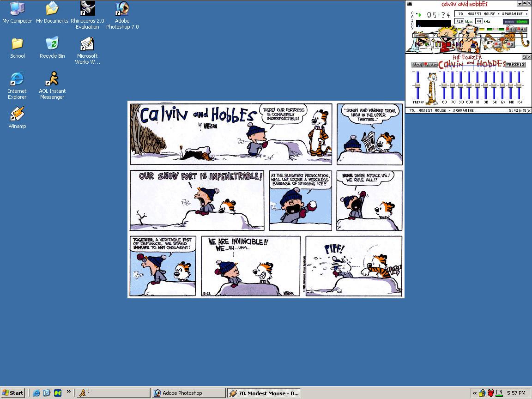Image resolution: width=532 pixels, height=399 pixels.
Task: Select the Microsoft Works shortcut icon
Action: (87, 50)
